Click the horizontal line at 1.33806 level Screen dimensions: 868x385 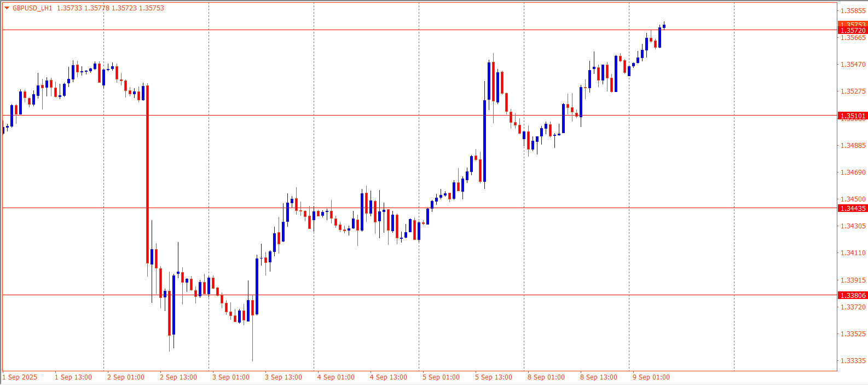(419, 295)
